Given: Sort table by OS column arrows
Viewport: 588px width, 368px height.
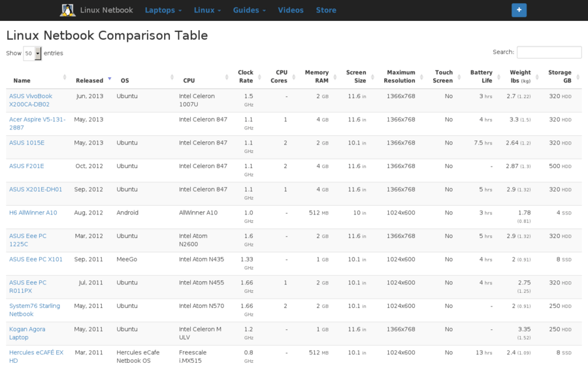Looking at the screenshot, I should click(x=172, y=77).
